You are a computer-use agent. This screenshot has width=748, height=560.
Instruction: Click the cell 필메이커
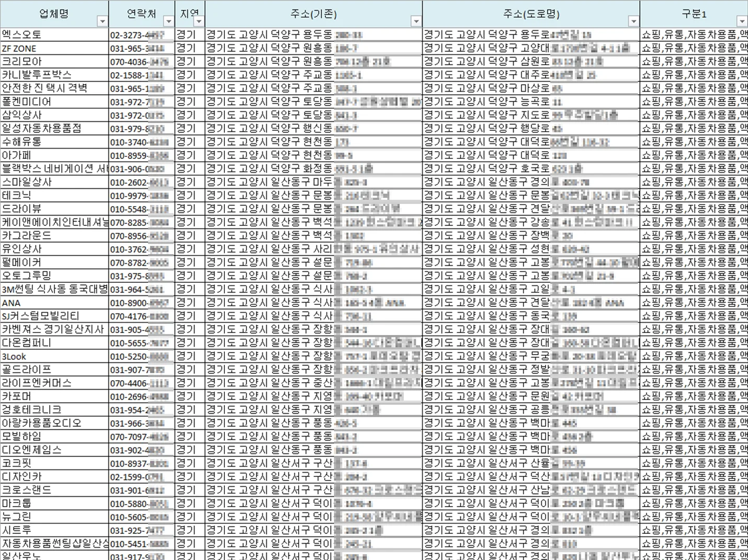(x=54, y=262)
